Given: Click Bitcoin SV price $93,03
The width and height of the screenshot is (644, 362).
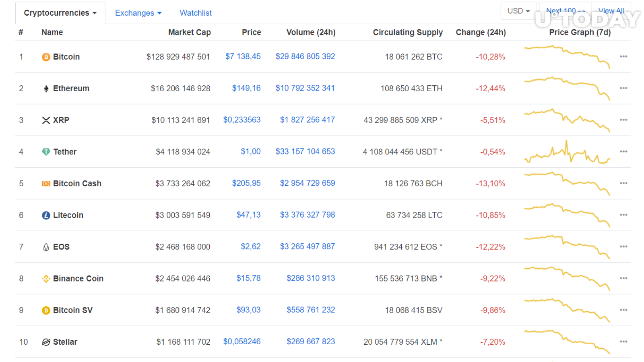Looking at the screenshot, I should (x=248, y=310).
